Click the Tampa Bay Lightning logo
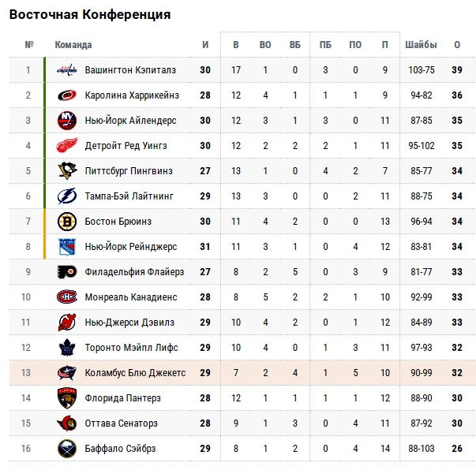 (67, 196)
